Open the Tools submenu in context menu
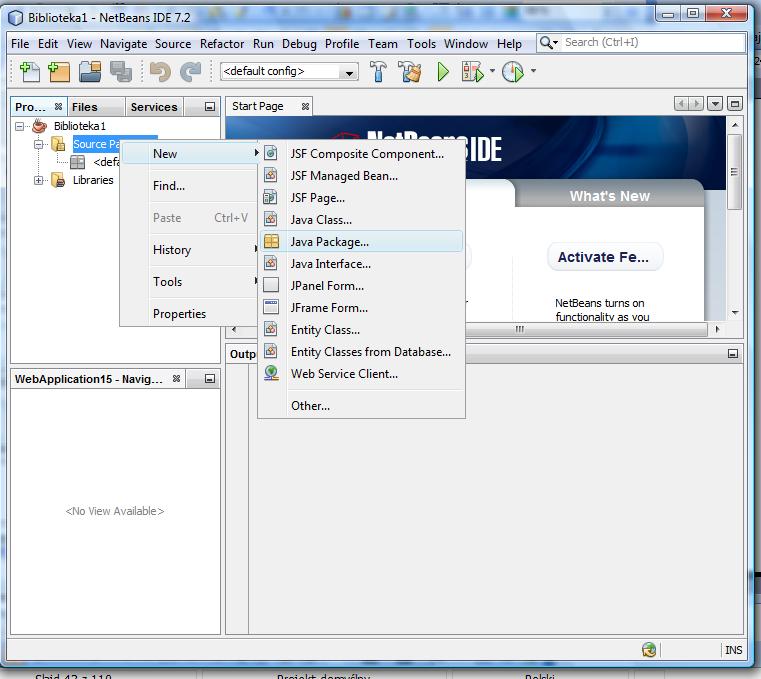The image size is (761, 679). 190,282
